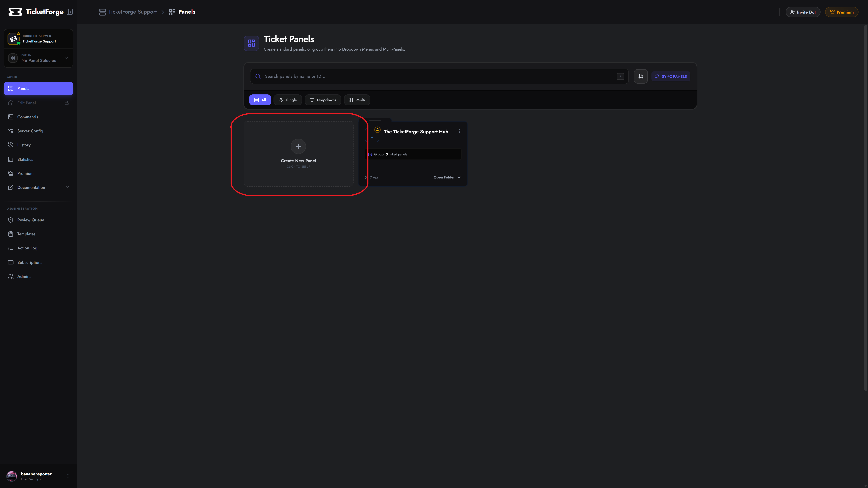Click the TicketForge logo
Screen dimensions: 868x488
[x=36, y=12]
